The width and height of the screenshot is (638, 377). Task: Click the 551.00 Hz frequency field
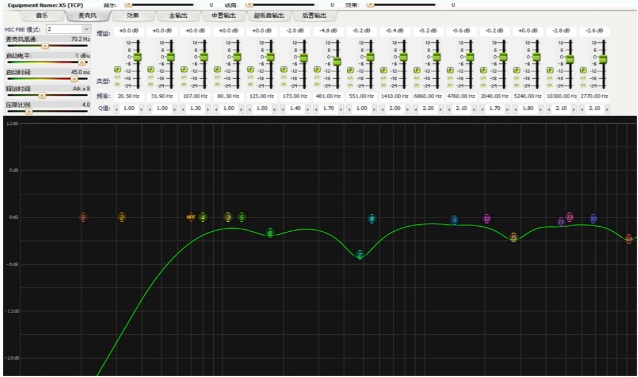click(x=361, y=96)
